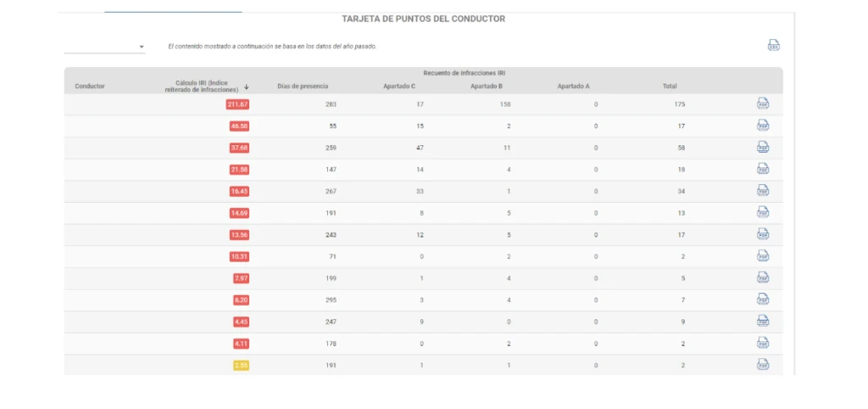The image size is (868, 409).
Task: Click the red 14.69 IRI badge
Action: point(239,213)
